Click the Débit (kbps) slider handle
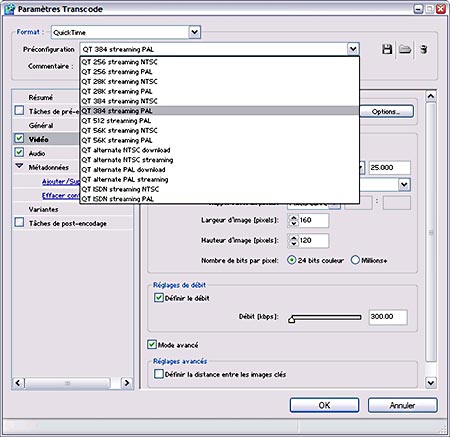 pos(292,319)
